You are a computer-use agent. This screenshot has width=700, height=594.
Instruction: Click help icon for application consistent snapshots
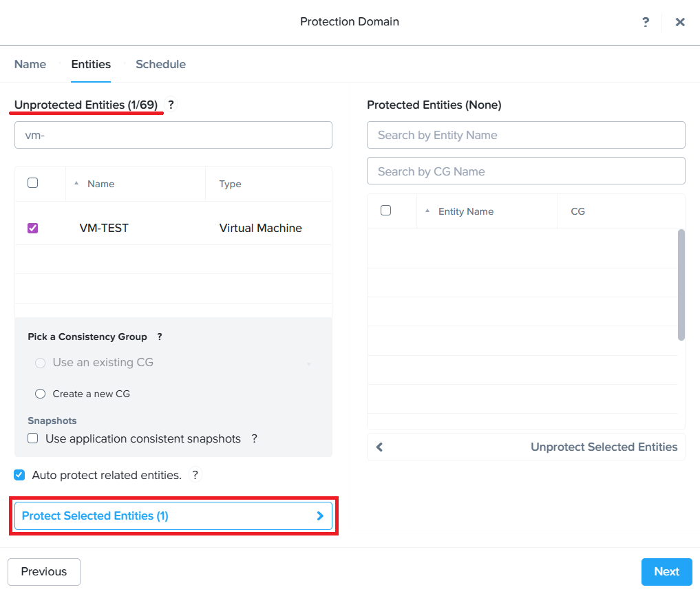(254, 438)
